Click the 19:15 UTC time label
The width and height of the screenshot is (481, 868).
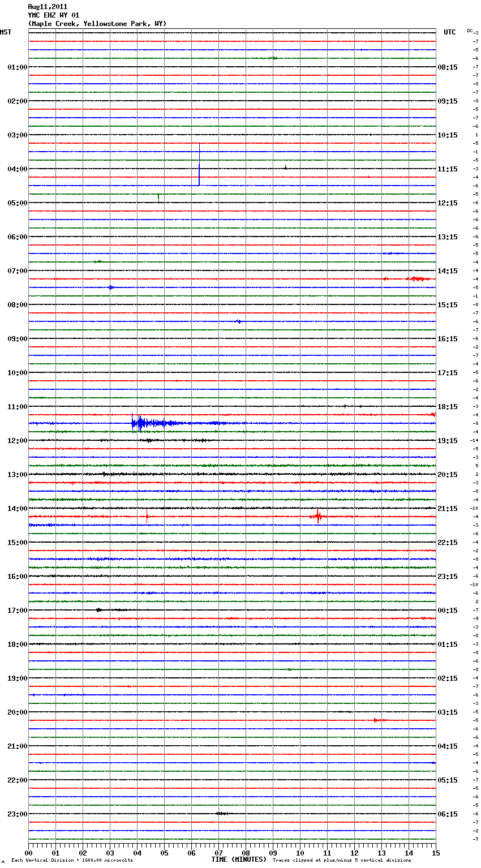(448, 441)
